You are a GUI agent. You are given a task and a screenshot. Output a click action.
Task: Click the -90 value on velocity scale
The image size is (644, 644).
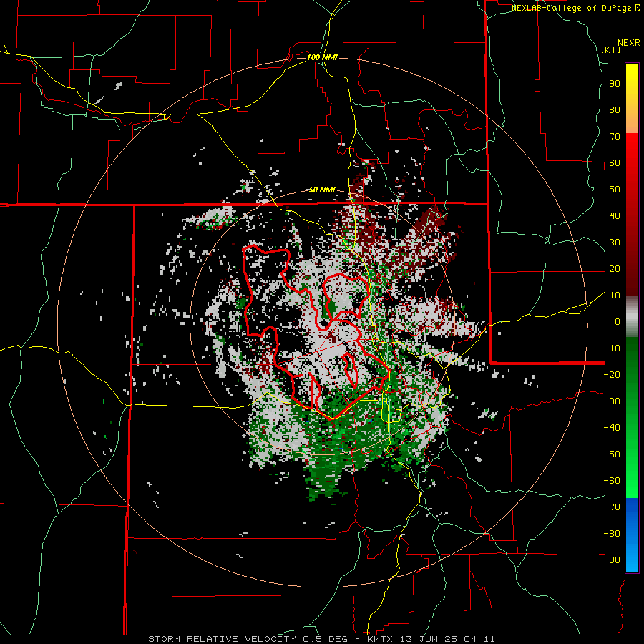(612, 560)
